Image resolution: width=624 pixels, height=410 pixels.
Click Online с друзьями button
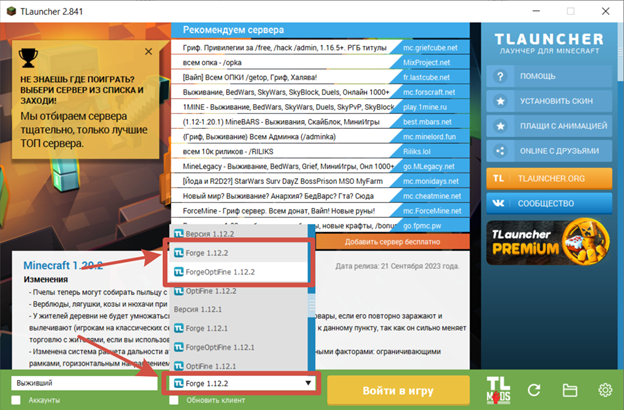click(549, 151)
